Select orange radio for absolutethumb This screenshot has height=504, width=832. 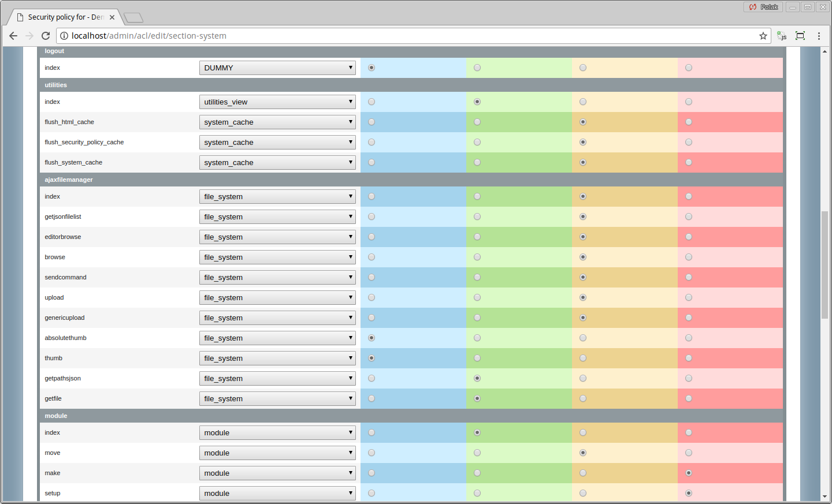point(583,338)
